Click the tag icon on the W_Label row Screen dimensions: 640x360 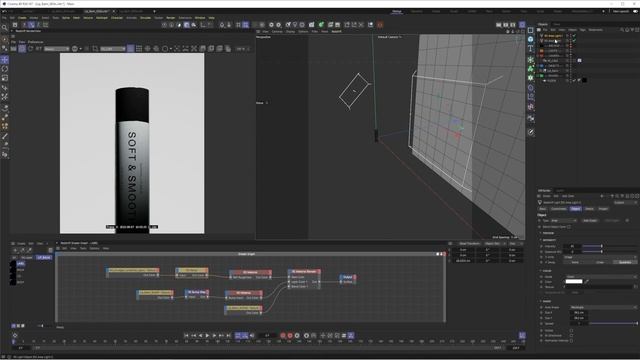click(579, 60)
